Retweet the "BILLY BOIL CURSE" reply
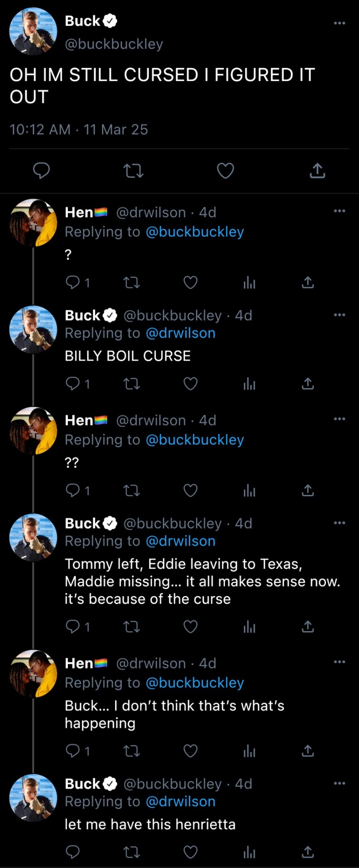 [x=132, y=384]
